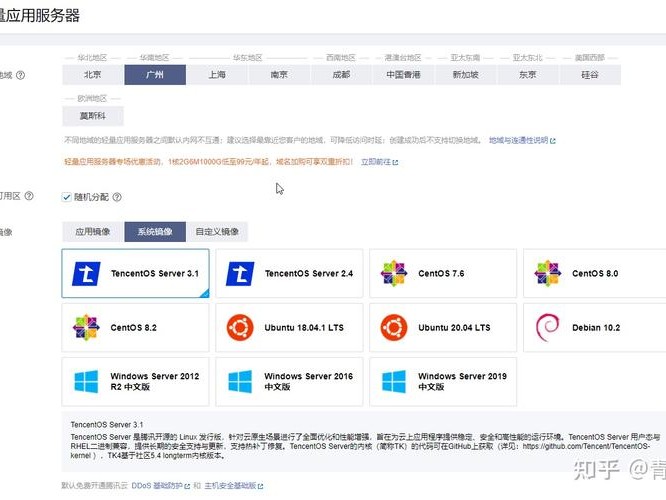The height and width of the screenshot is (500, 666).
Task: Select Windows Server 2016 中文版 label
Action: (x=308, y=381)
